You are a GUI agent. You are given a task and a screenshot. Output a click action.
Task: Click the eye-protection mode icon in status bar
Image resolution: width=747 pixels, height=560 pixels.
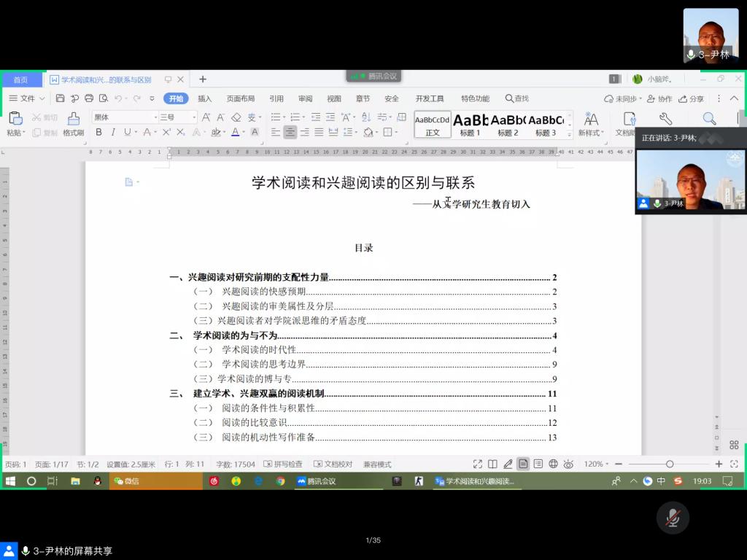click(x=568, y=464)
